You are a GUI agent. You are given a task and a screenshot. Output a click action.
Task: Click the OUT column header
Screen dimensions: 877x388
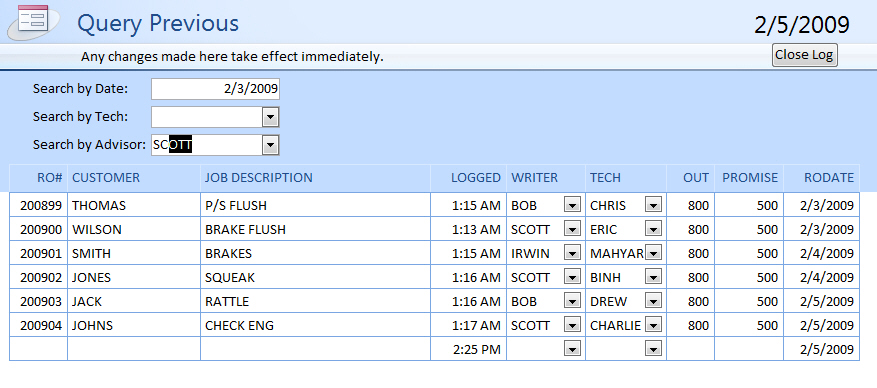click(690, 178)
